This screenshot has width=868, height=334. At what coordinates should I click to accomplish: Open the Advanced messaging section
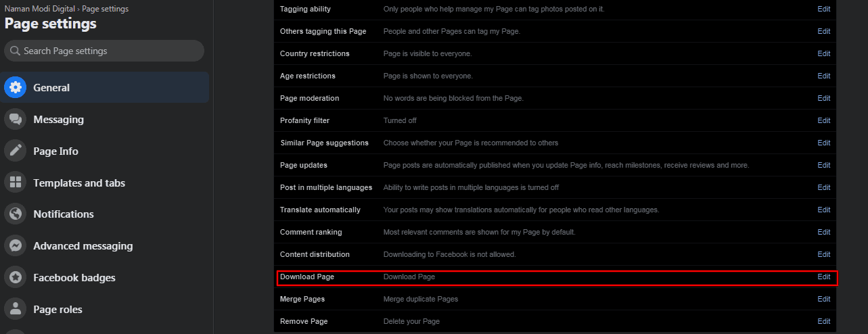pyautogui.click(x=105, y=245)
